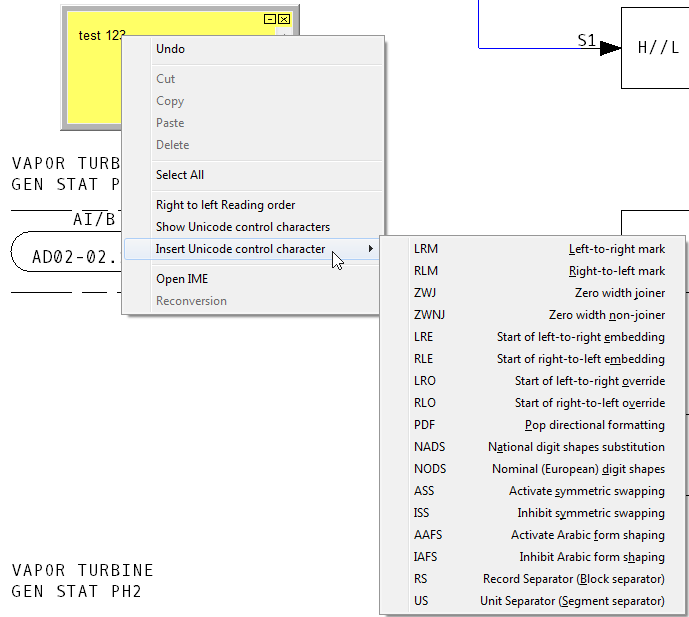
Task: Insert RS Record Separator
Action: tap(533, 578)
